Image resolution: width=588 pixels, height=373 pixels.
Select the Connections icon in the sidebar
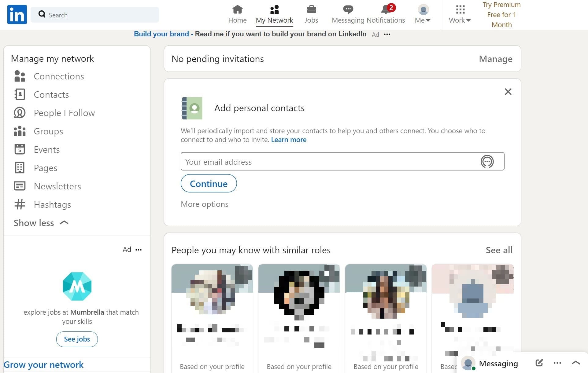click(x=20, y=76)
